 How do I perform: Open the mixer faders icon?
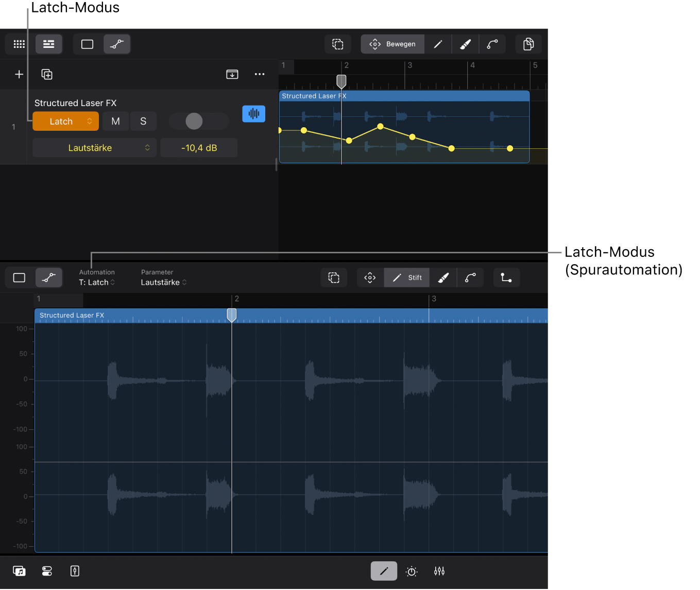(x=439, y=571)
